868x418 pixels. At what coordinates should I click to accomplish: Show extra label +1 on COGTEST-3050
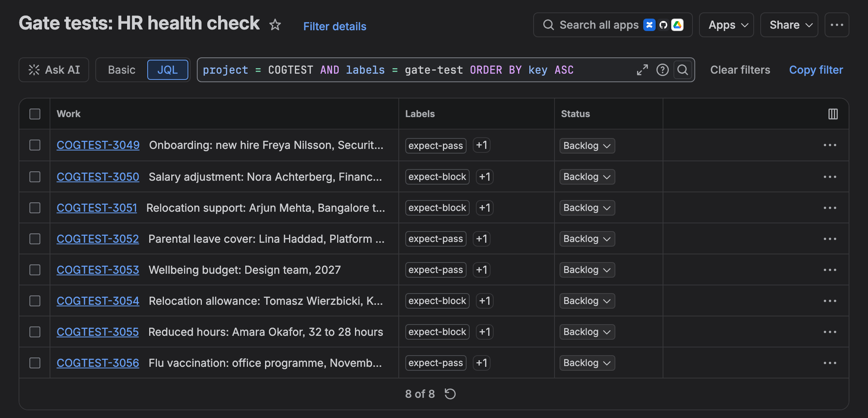(484, 177)
